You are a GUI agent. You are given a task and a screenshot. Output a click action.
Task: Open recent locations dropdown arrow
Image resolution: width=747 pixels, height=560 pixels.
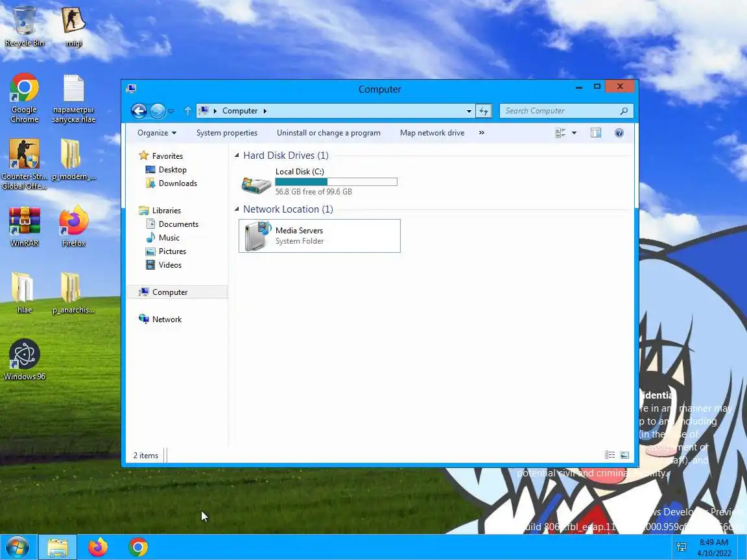pyautogui.click(x=171, y=111)
